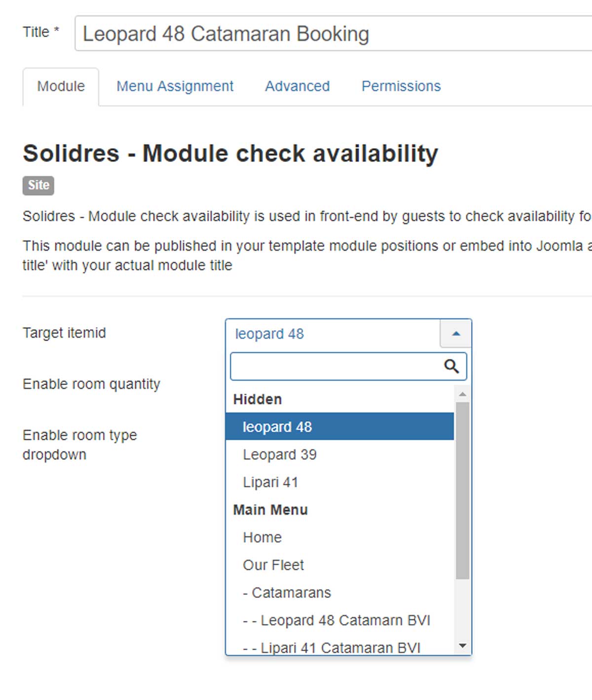Pick Leopard 48 Catamarn BVI option

[x=336, y=620]
